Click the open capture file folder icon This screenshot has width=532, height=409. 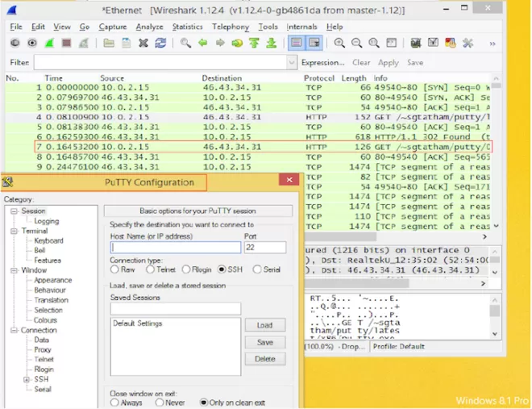click(110, 44)
